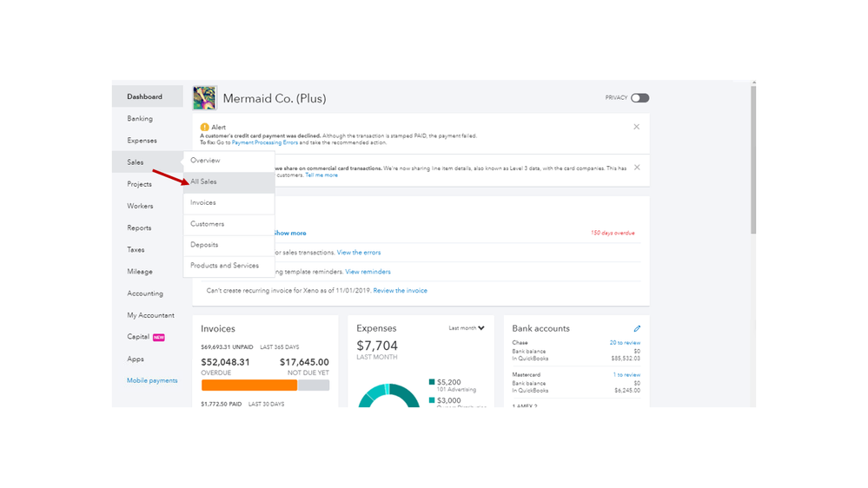Screen dimensions: 868x488
Task: Expand the Last month dropdown in Expenses
Action: pyautogui.click(x=467, y=328)
